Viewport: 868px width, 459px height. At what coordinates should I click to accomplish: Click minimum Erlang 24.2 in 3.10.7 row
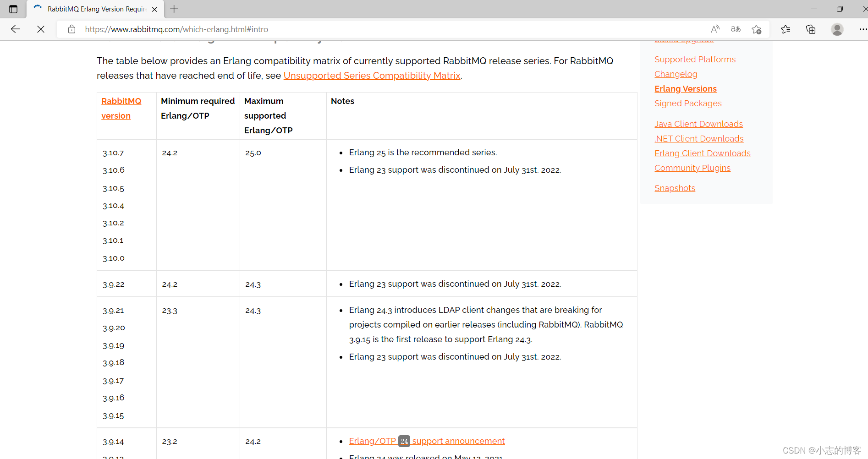click(x=170, y=153)
